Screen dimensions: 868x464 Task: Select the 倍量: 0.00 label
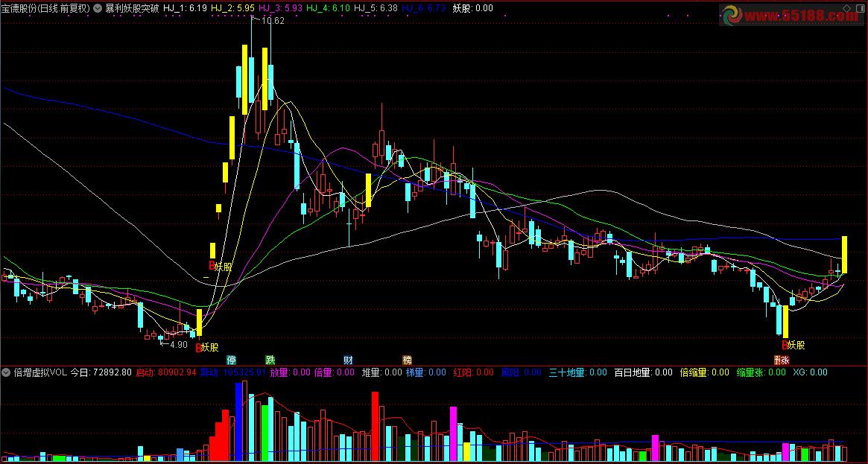click(x=335, y=372)
